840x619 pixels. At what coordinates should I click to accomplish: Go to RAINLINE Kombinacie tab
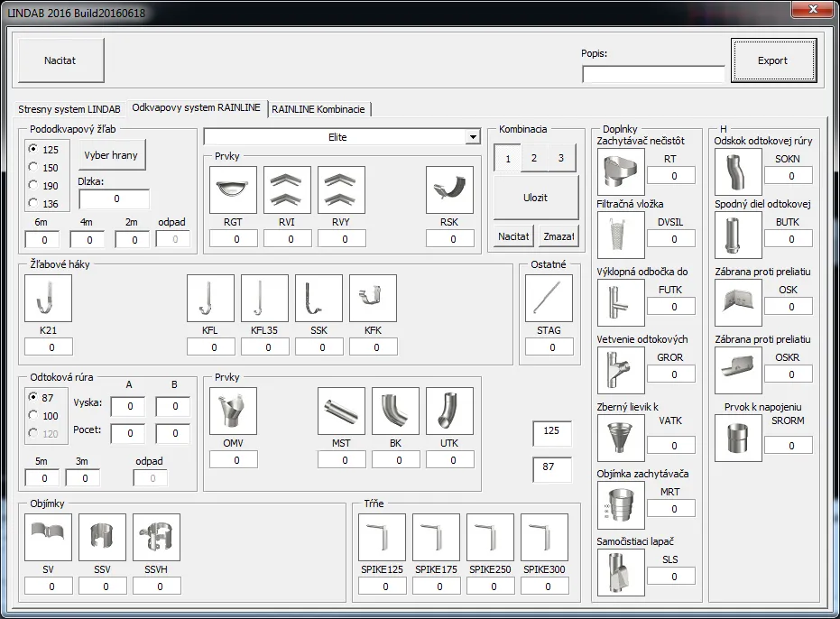coord(318,109)
